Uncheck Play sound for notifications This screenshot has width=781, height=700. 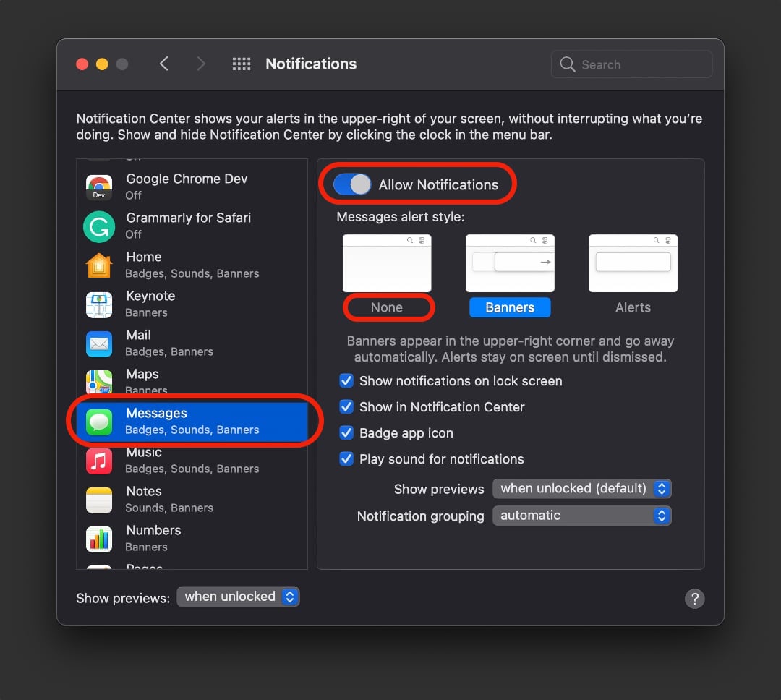(x=346, y=458)
